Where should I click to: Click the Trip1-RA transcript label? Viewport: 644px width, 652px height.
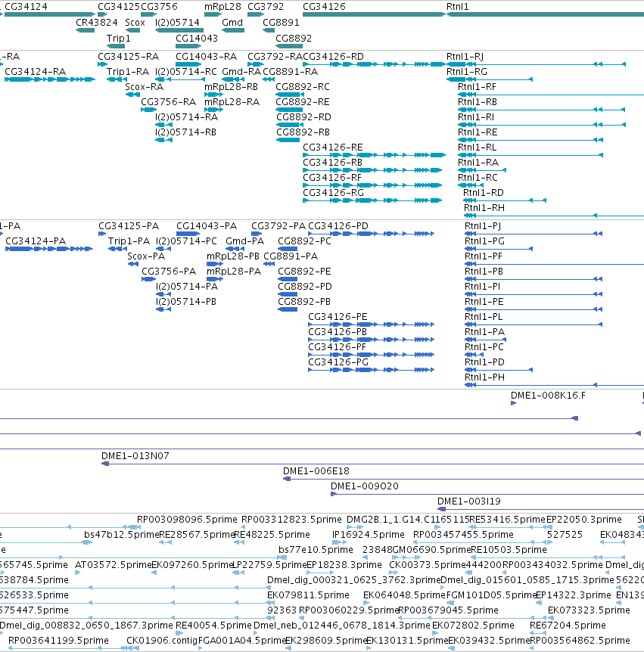[x=128, y=72]
